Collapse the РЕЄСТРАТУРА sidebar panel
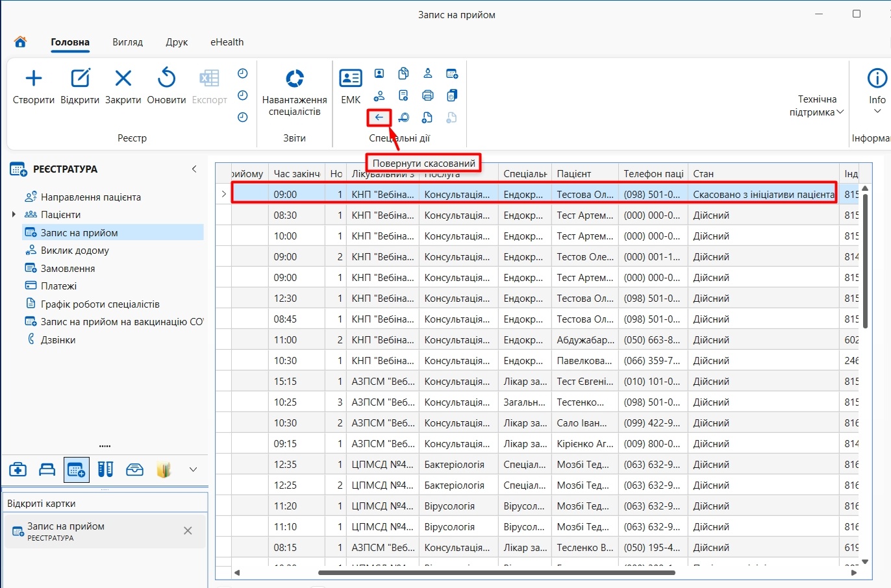The width and height of the screenshot is (891, 588). [194, 169]
